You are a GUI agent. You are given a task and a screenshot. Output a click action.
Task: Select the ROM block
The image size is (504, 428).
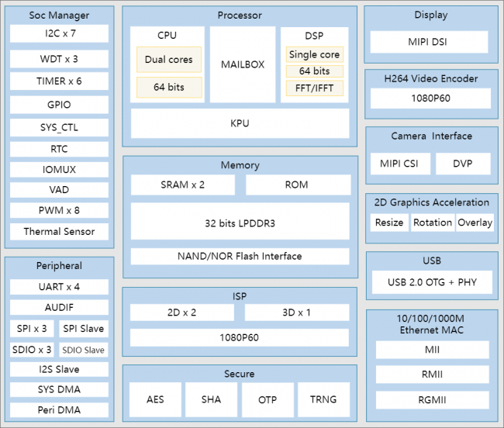click(x=298, y=185)
